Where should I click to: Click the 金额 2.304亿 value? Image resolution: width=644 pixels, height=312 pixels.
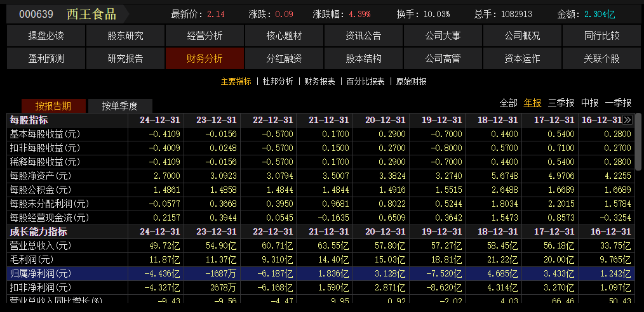click(x=600, y=15)
